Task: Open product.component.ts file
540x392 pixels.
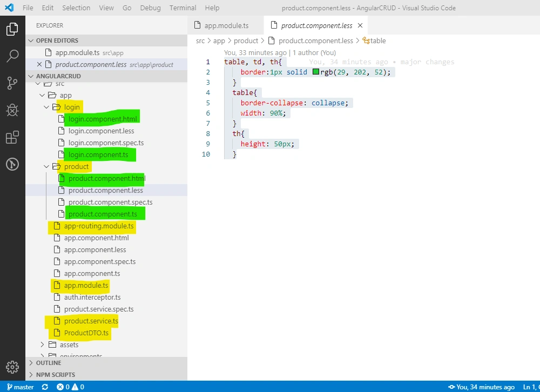Action: click(107, 214)
